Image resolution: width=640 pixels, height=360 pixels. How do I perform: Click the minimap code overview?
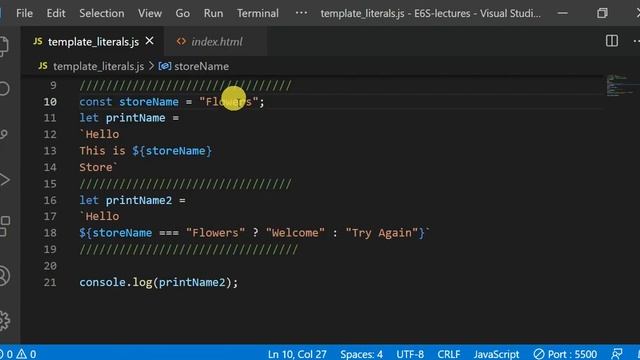pos(621,85)
